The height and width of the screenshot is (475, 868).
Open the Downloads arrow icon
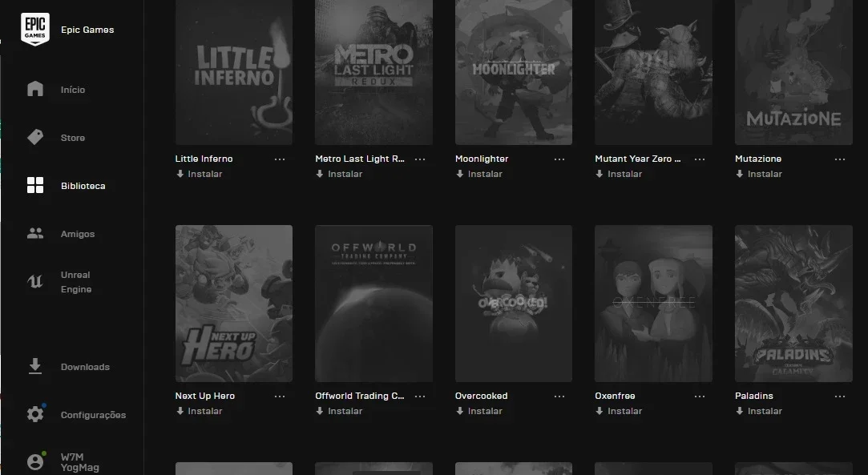point(35,366)
